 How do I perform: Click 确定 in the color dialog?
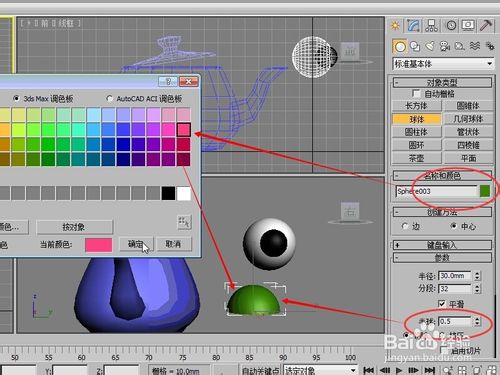[136, 244]
